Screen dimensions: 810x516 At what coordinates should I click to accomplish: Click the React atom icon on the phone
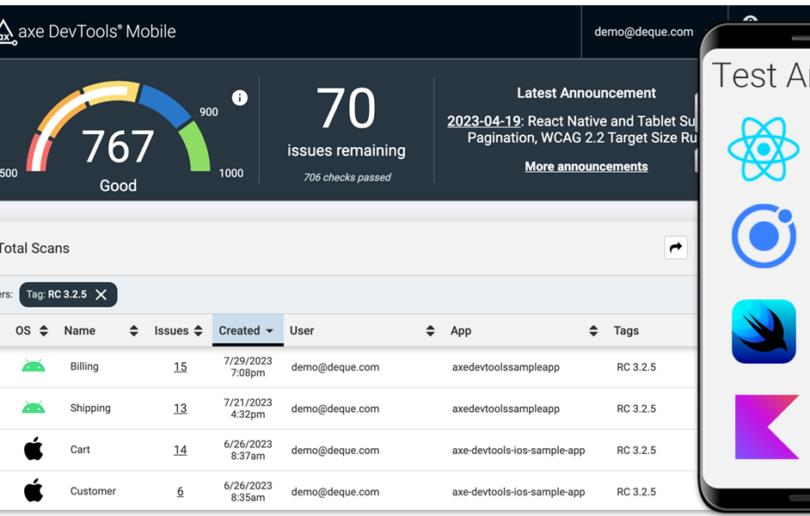(763, 149)
